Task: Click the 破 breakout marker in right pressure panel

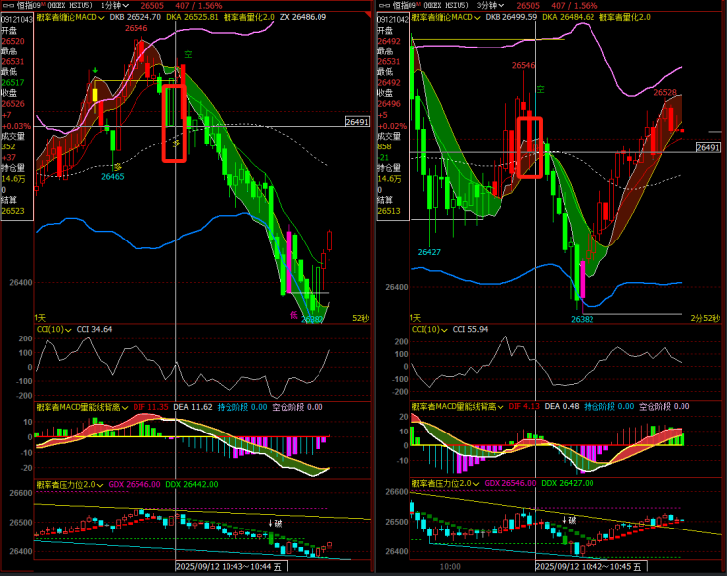Action: [x=569, y=520]
